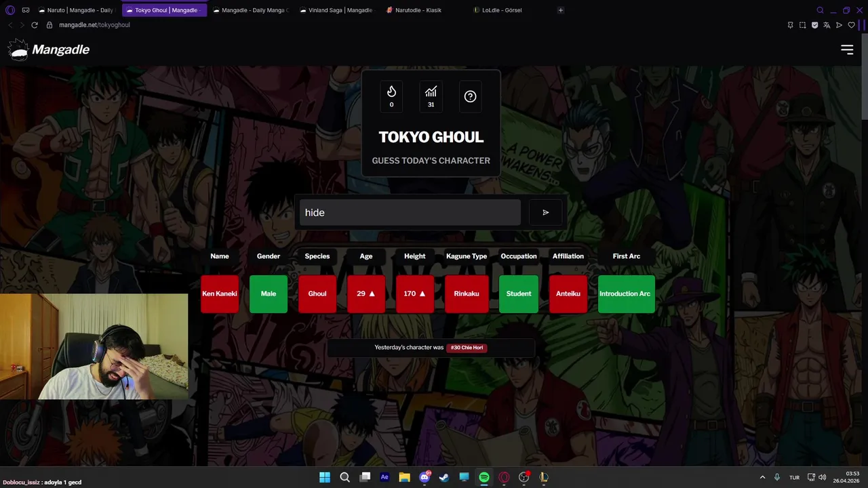Click the microphone tray icon
Image resolution: width=868 pixels, height=488 pixels.
[777, 477]
